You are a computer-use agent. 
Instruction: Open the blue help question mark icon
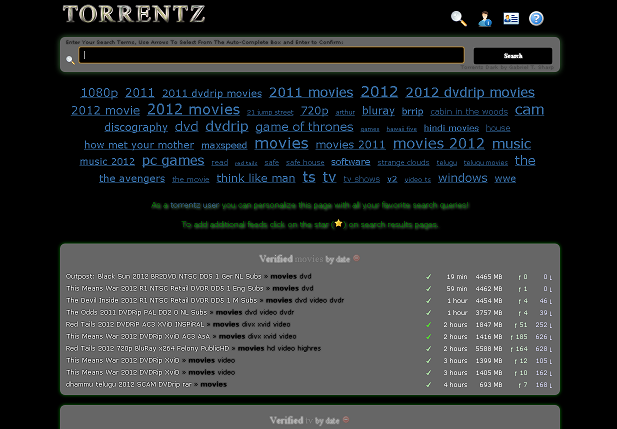536,18
